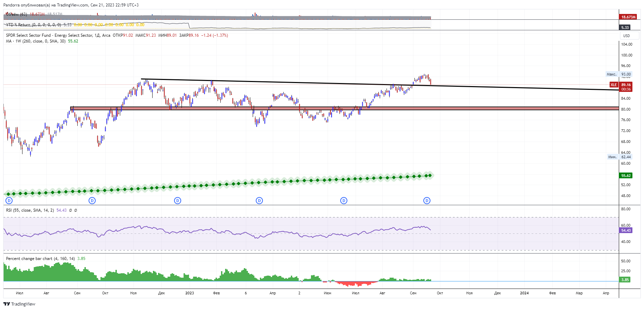Image resolution: width=644 pixels, height=310 pixels.
Task: Click the 72.00 price scale label
Action: coord(626,131)
